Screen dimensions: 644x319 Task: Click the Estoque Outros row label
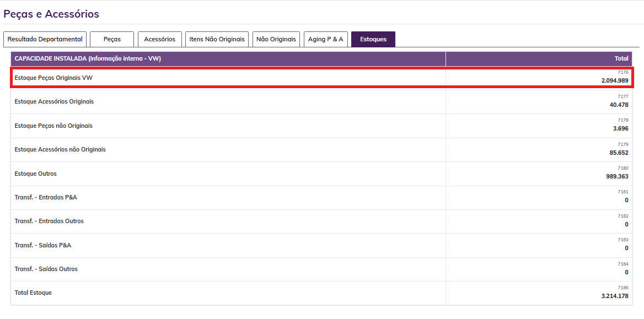(x=36, y=174)
